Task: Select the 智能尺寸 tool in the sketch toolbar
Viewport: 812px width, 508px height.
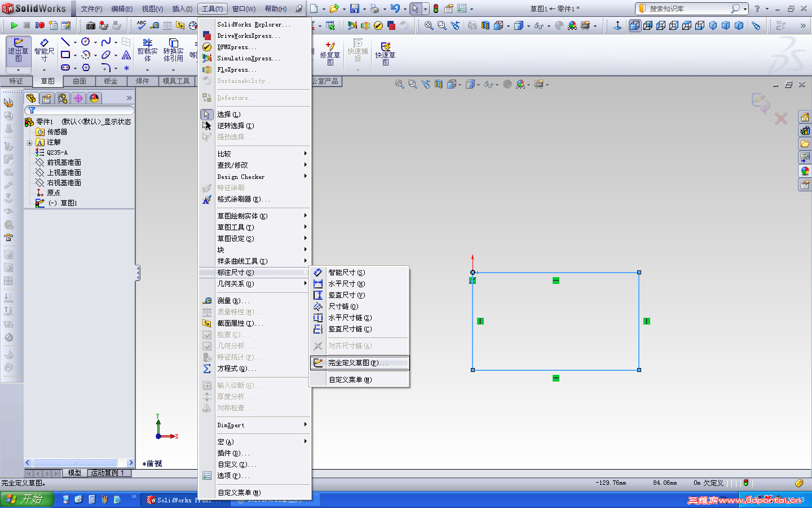Action: 44,50
